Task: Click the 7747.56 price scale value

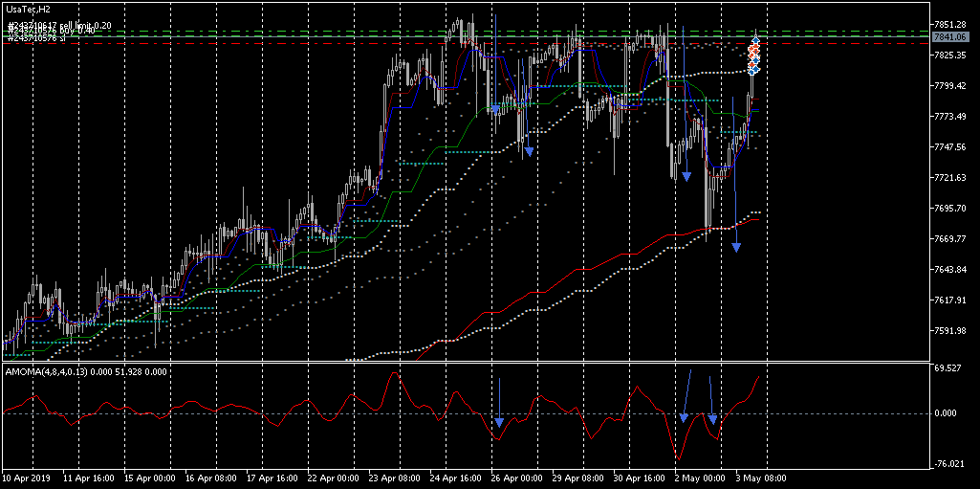Action: [x=950, y=147]
